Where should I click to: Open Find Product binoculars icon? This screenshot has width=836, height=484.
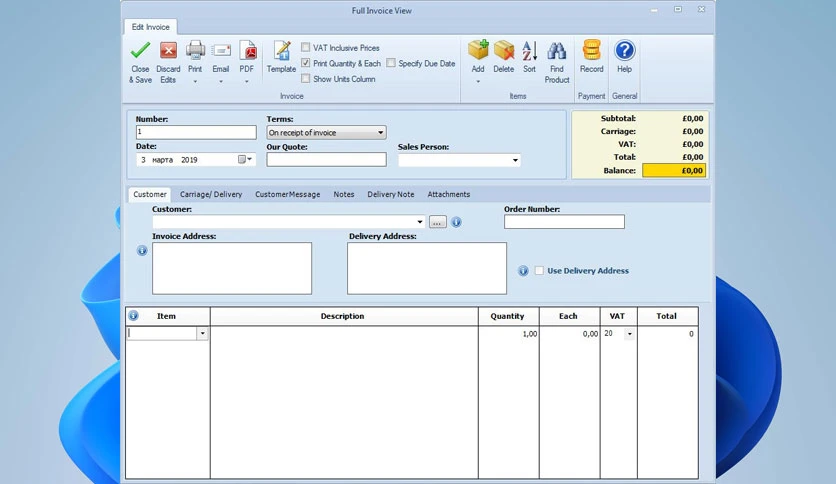point(557,51)
